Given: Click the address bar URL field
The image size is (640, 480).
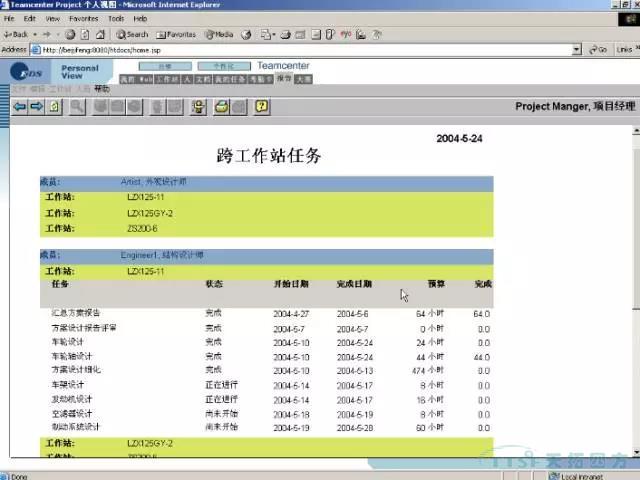Looking at the screenshot, I should [x=300, y=49].
